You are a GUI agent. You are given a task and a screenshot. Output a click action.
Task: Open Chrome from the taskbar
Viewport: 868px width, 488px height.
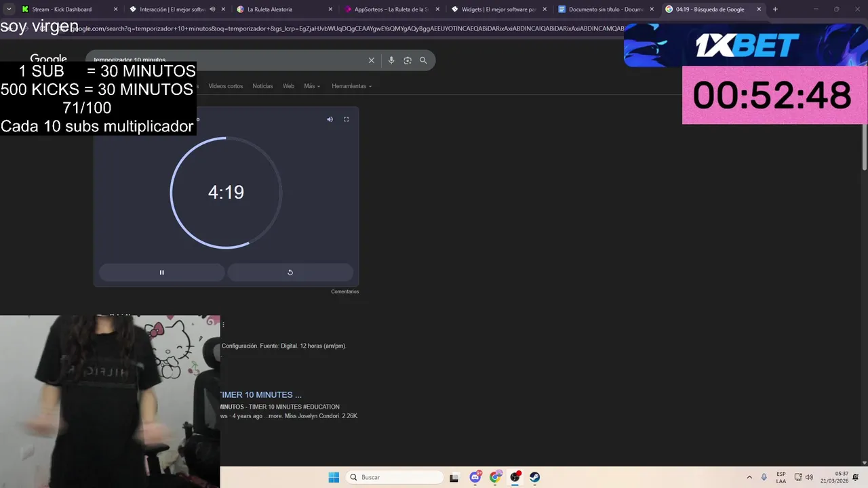tap(496, 477)
